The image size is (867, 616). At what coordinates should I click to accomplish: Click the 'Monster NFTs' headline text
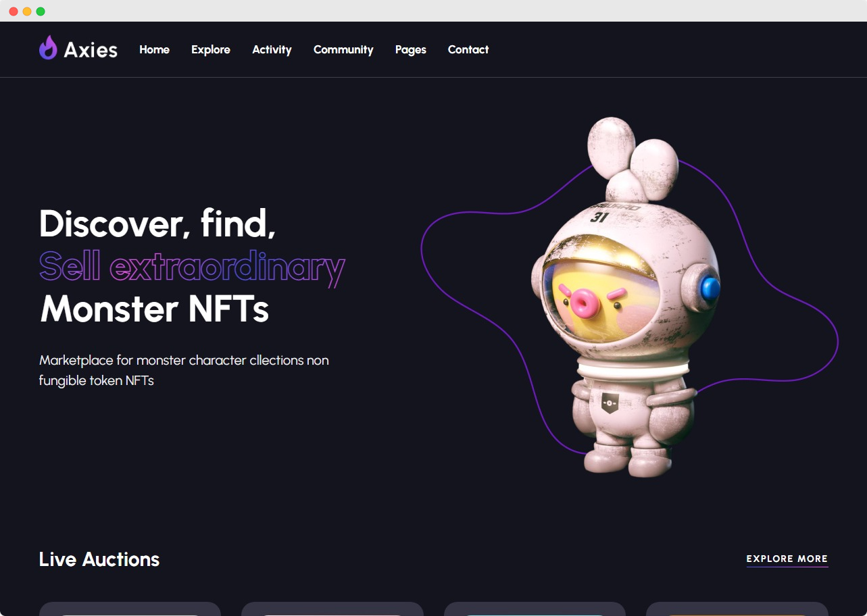(x=155, y=309)
